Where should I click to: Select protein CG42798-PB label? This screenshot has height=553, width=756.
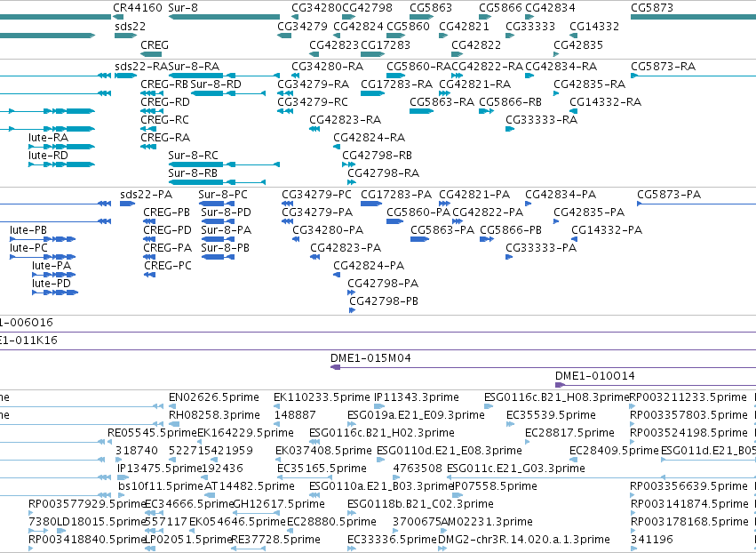[x=384, y=301]
